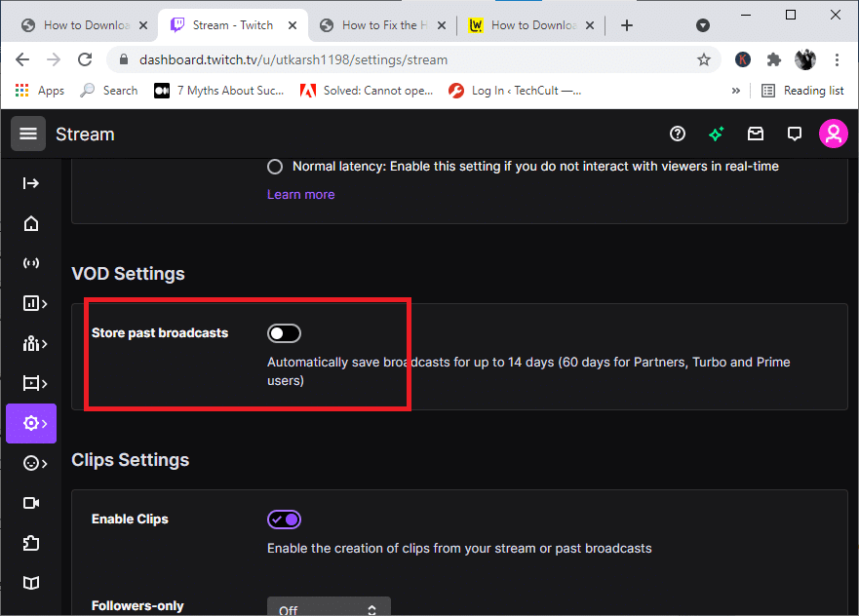Click the help question mark icon
The width and height of the screenshot is (859, 616).
tap(678, 134)
